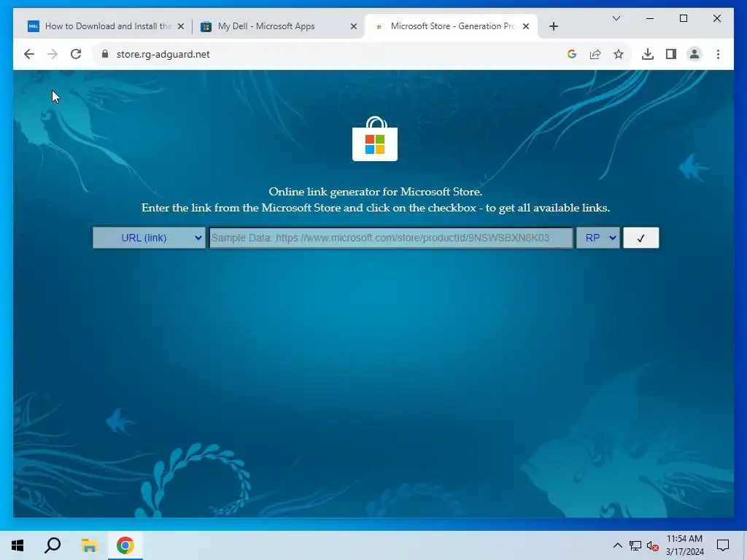The width and height of the screenshot is (747, 560).
Task: Open the Windows Start menu
Action: pyautogui.click(x=18, y=545)
